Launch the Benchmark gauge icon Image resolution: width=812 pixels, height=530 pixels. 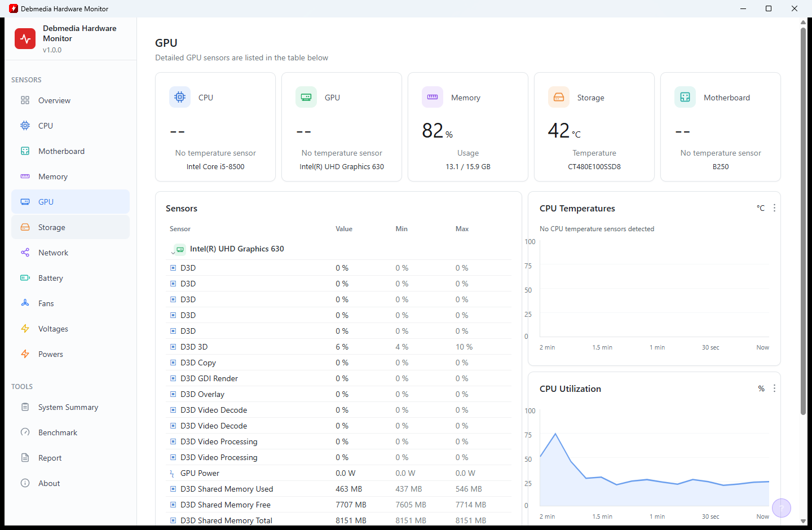pyautogui.click(x=25, y=432)
